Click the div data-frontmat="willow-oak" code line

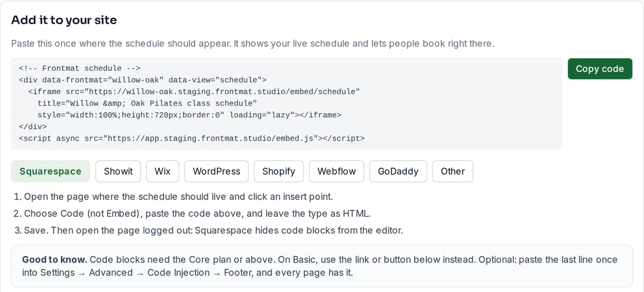143,80
